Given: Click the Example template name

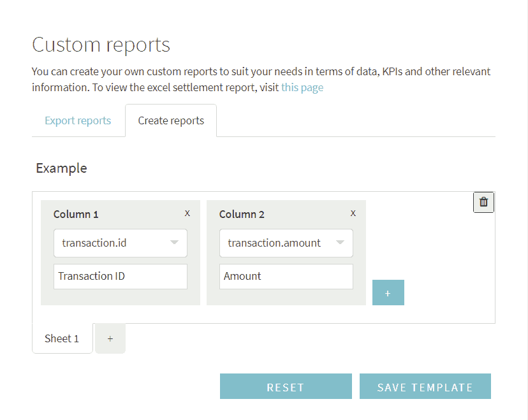Looking at the screenshot, I should [62, 168].
